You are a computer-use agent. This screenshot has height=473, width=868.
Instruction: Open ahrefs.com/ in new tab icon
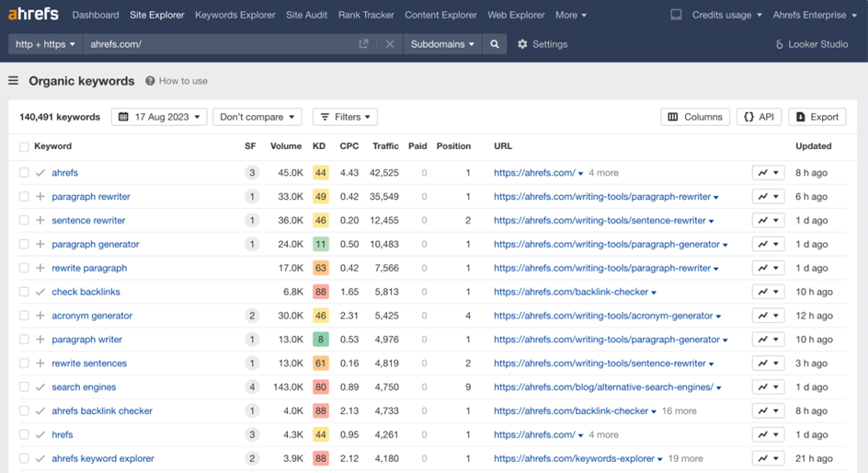coord(364,44)
